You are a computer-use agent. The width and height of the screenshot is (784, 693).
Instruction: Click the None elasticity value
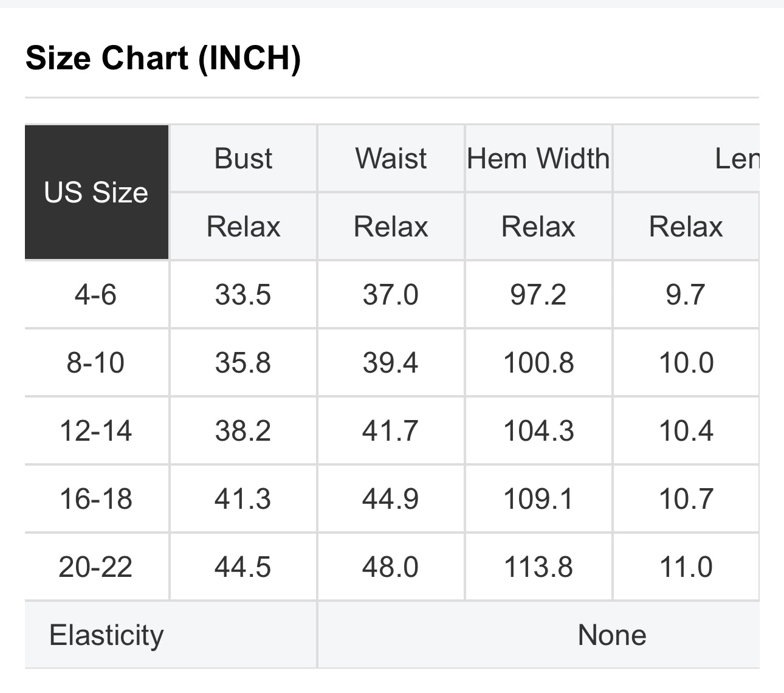612,635
